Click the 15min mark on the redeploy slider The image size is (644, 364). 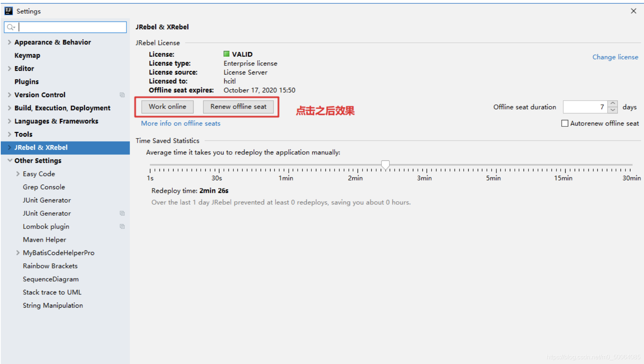tap(563, 178)
